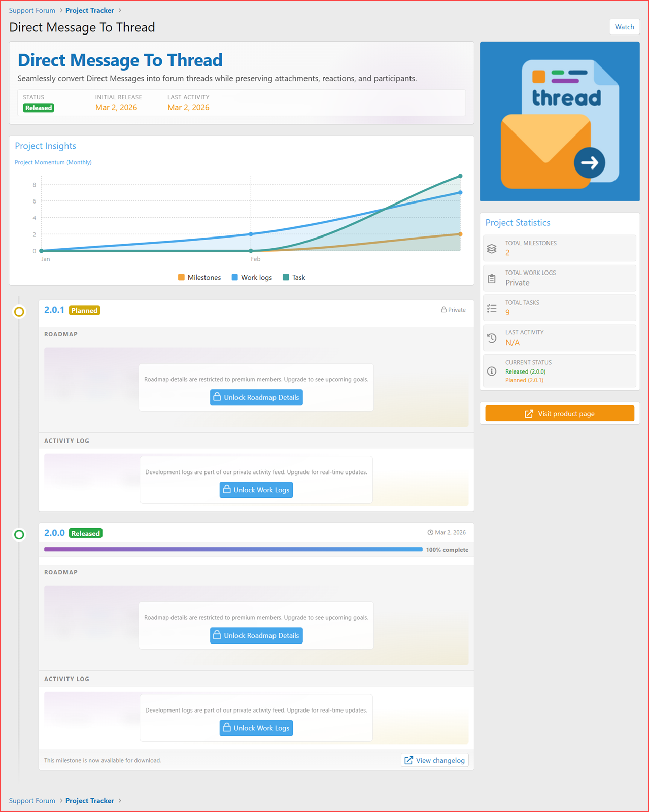Click the Task line's final data point on the chart
Image resolution: width=649 pixels, height=812 pixels.
460,176
